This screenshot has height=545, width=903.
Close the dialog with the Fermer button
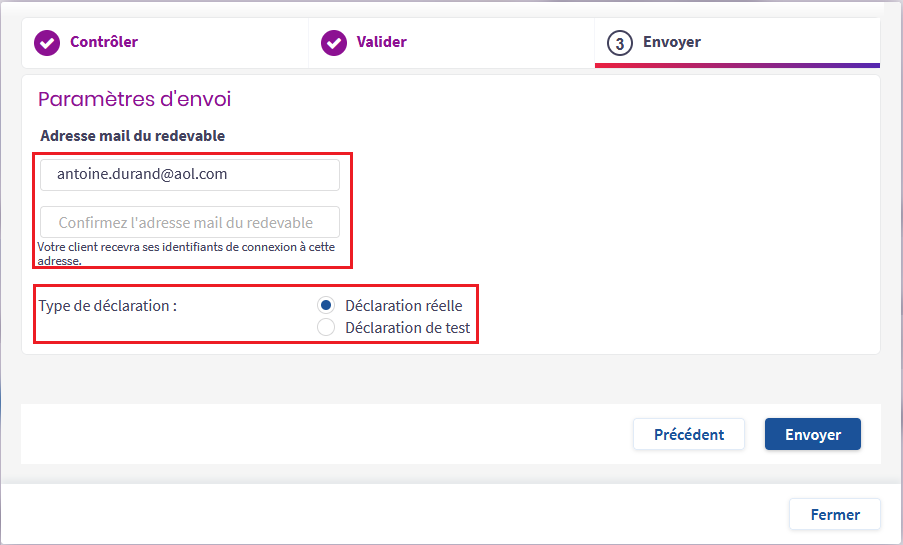pos(834,514)
